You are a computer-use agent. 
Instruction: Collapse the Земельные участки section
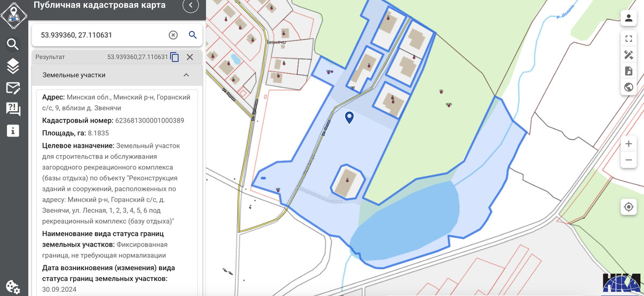(186, 75)
